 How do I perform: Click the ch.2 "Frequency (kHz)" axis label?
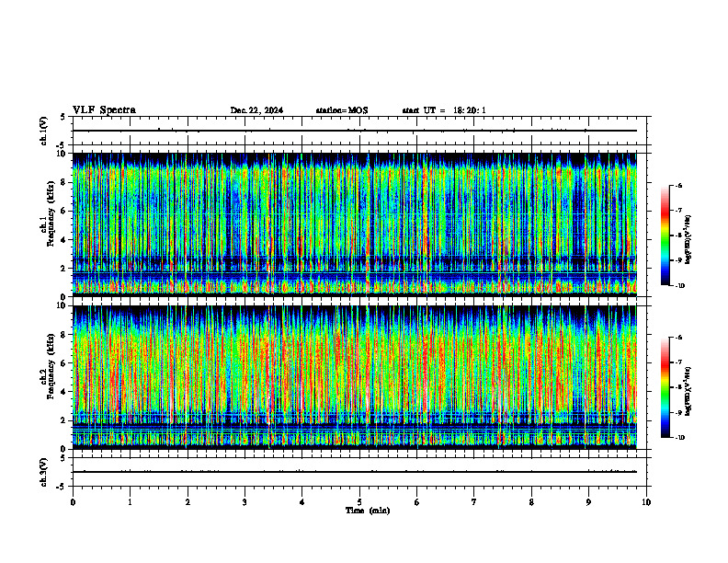click(51, 367)
